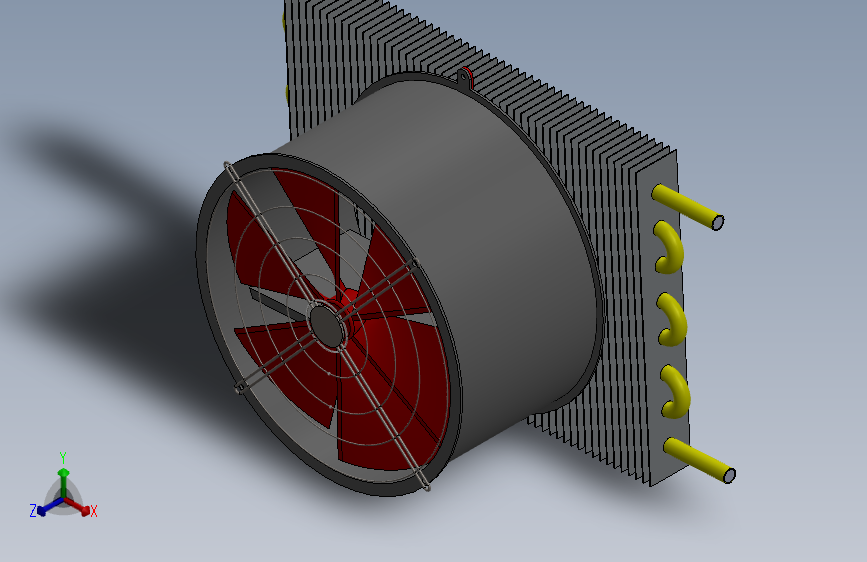Select the lower straight yellow pipe
Screen dimensions: 867x562
coord(699,460)
